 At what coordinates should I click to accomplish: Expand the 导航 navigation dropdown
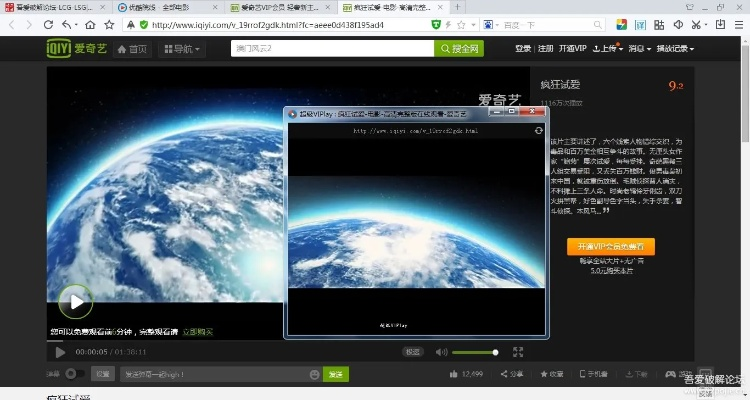[x=181, y=48]
